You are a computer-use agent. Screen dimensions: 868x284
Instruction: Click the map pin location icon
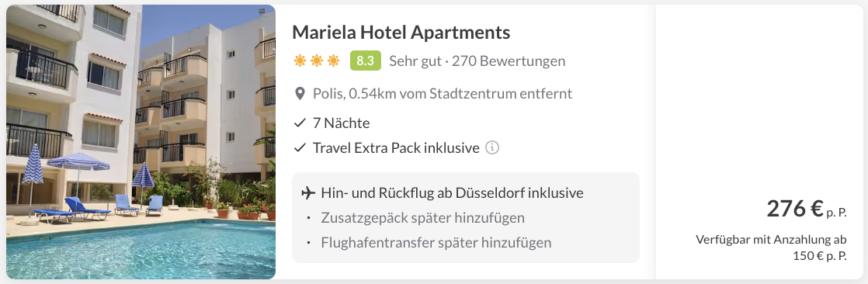[x=300, y=94]
